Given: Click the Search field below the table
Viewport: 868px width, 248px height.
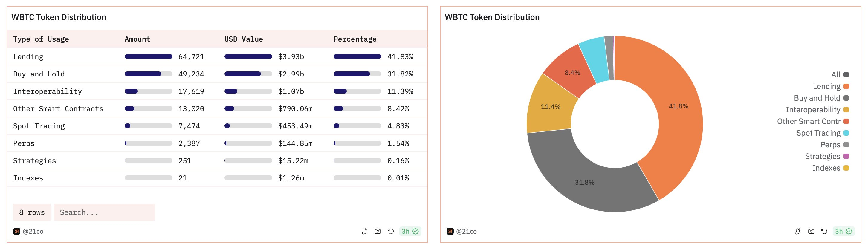Looking at the screenshot, I should (104, 212).
